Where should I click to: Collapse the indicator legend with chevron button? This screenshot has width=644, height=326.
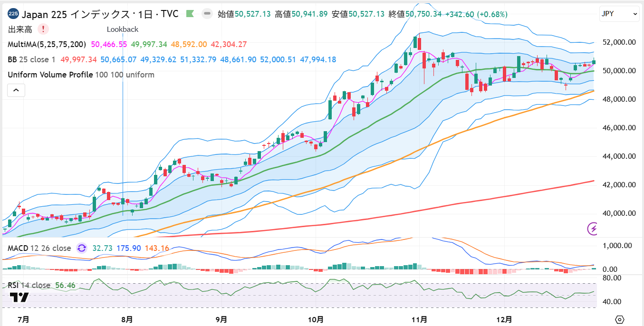coord(16,90)
